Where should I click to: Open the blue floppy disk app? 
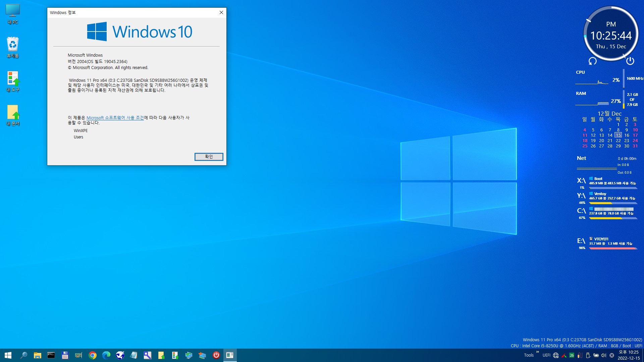(x=65, y=355)
